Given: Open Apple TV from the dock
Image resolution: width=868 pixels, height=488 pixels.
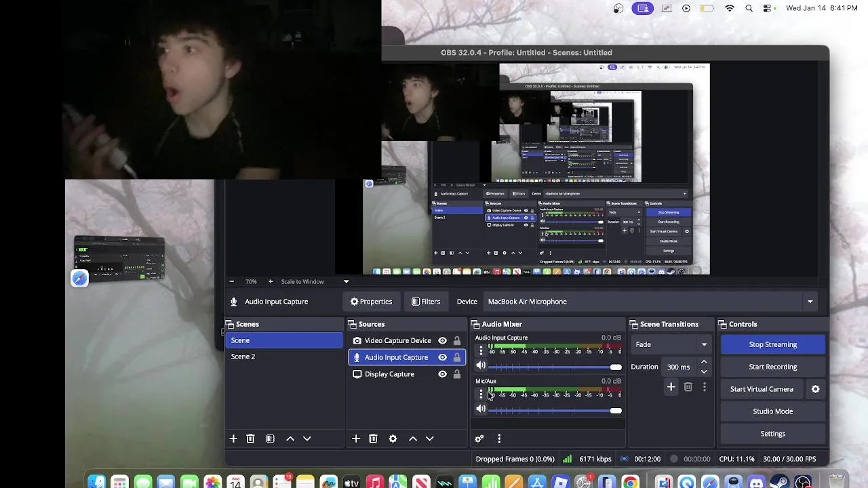Looking at the screenshot, I should [x=351, y=483].
